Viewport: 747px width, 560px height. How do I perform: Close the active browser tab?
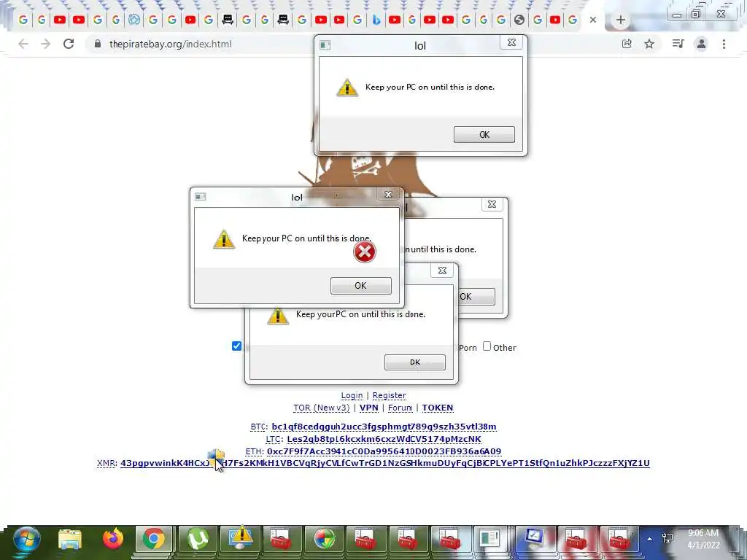pyautogui.click(x=592, y=20)
